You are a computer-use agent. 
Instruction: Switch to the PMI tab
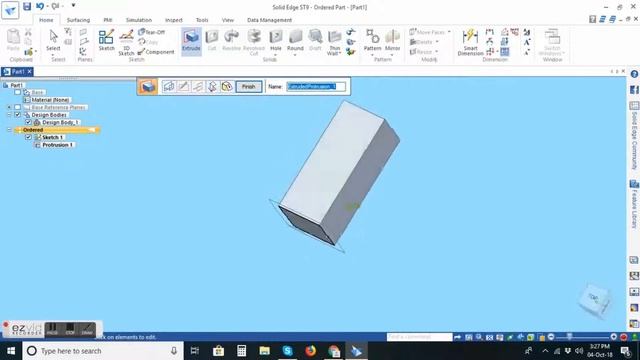pyautogui.click(x=107, y=20)
